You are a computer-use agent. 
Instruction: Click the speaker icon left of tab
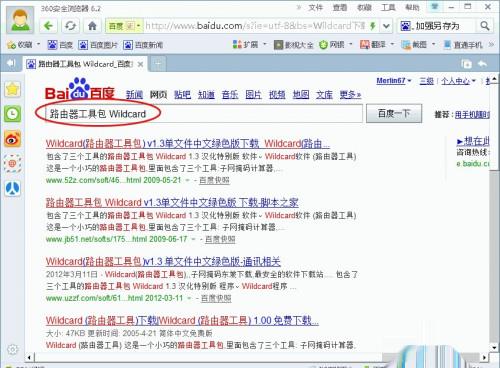11,63
